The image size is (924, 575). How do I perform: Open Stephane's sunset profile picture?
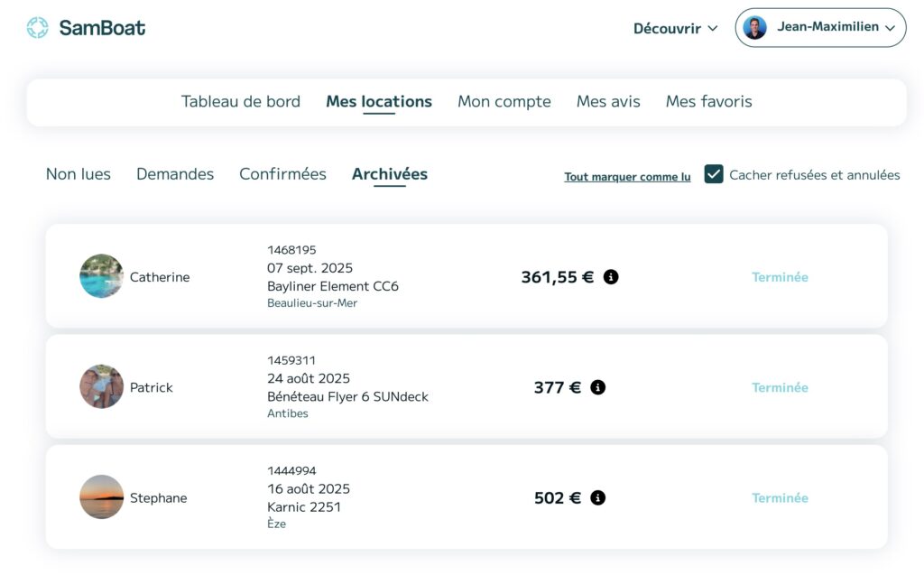[x=101, y=497]
